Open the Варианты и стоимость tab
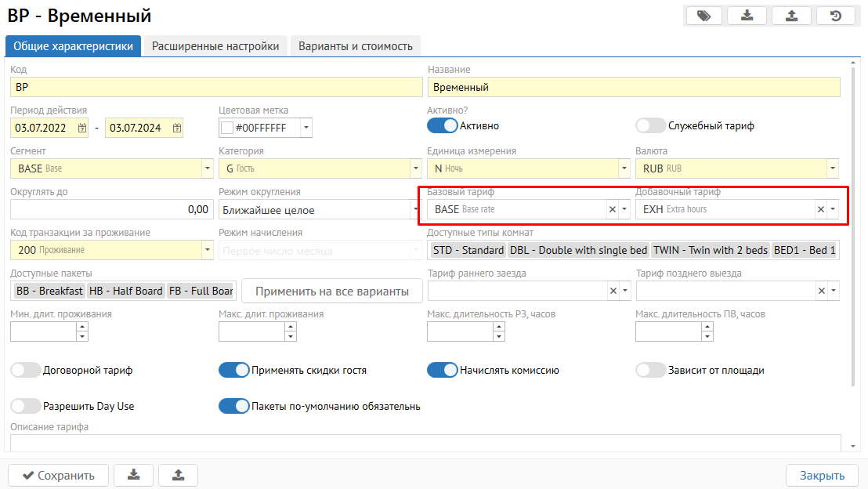868x489 pixels. (356, 46)
